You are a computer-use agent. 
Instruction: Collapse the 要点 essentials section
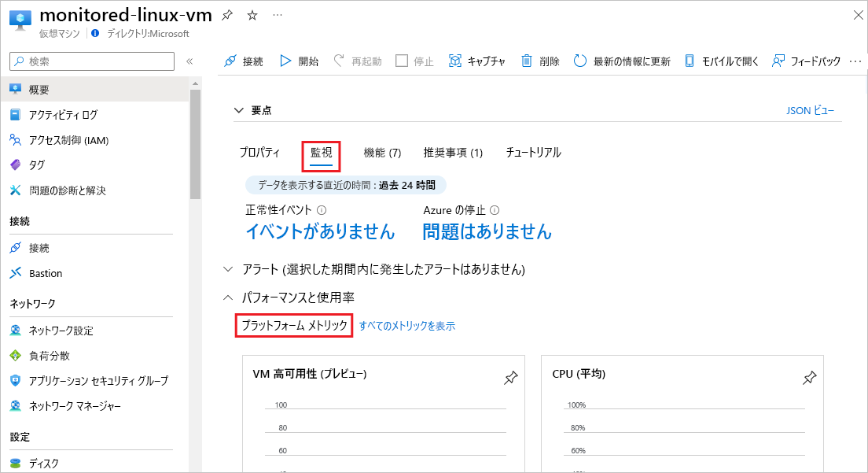coord(238,110)
